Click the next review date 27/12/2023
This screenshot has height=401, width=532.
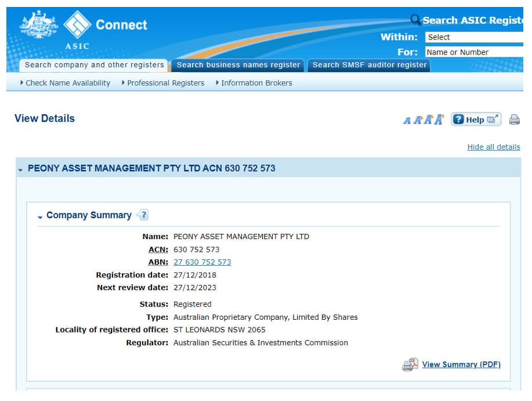tap(195, 287)
